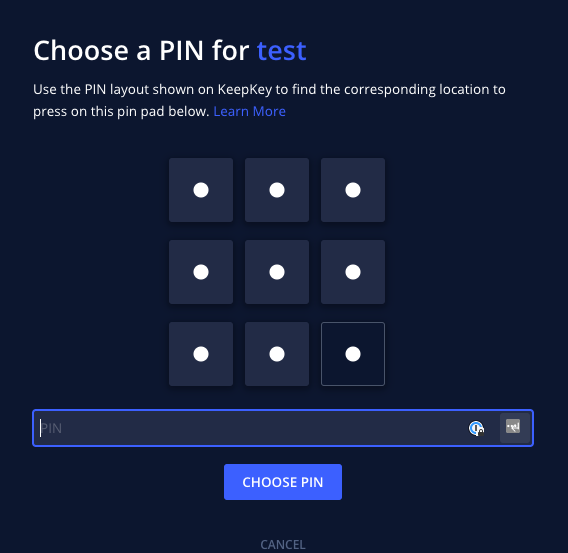568x553 pixels.
Task: Open the Learn More link
Action: (250, 111)
